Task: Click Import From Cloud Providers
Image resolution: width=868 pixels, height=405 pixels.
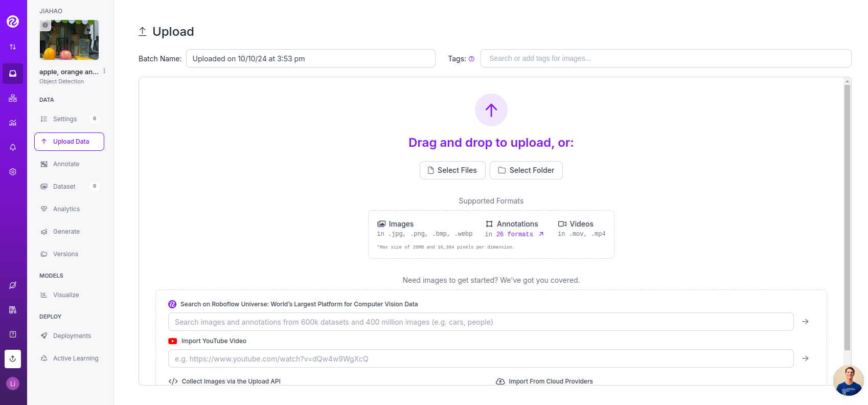Action: [544, 381]
